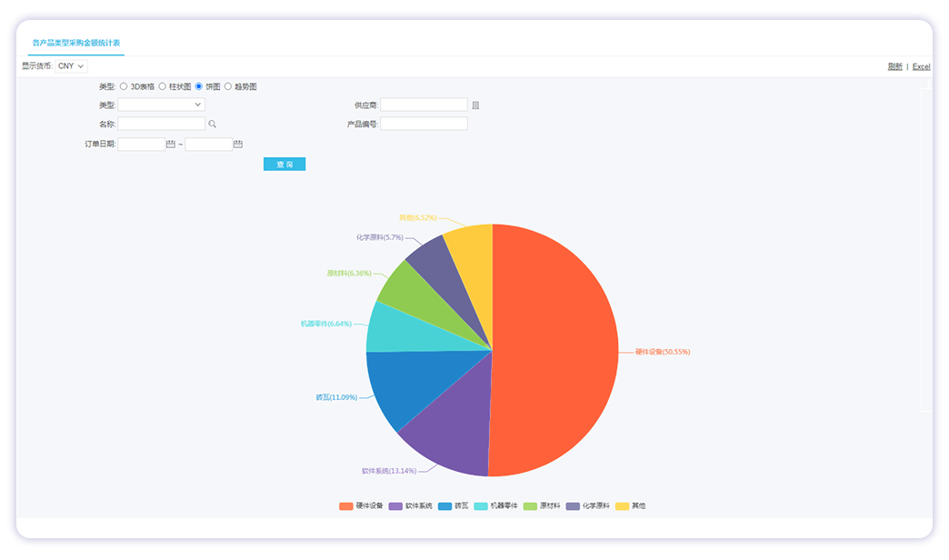
Task: Click the search magnifier beside 名称 field
Action: [x=213, y=124]
